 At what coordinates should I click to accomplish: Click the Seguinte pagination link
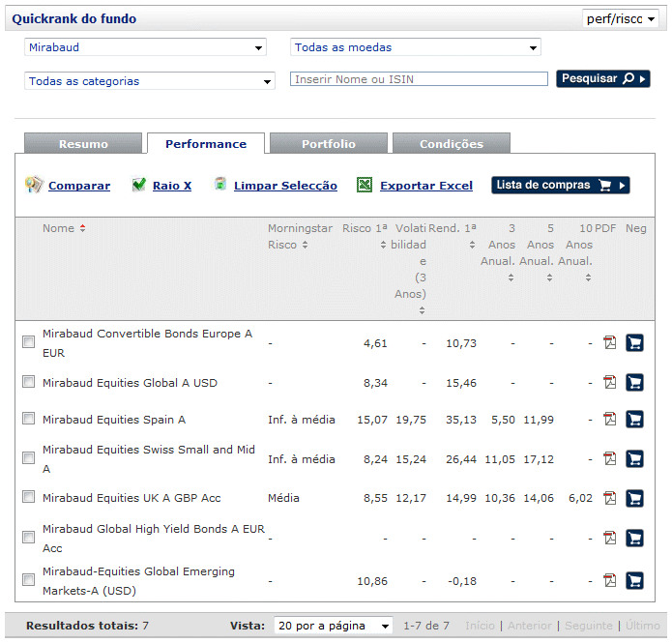click(x=589, y=626)
